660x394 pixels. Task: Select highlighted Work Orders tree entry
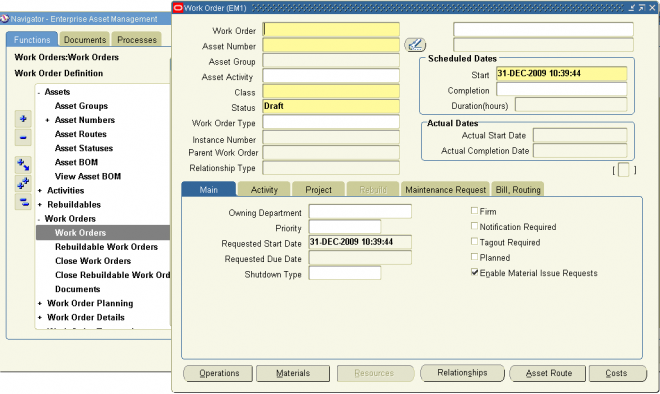pos(103,233)
